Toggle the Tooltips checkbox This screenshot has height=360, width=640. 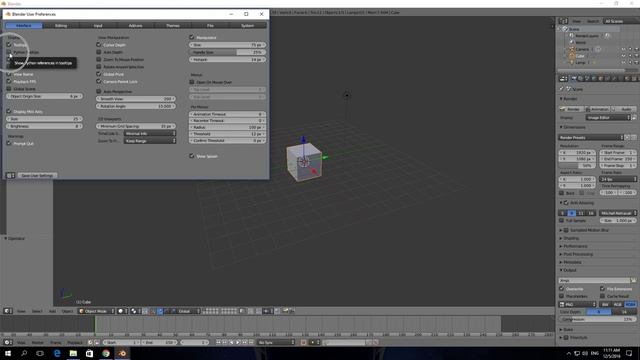click(x=9, y=44)
